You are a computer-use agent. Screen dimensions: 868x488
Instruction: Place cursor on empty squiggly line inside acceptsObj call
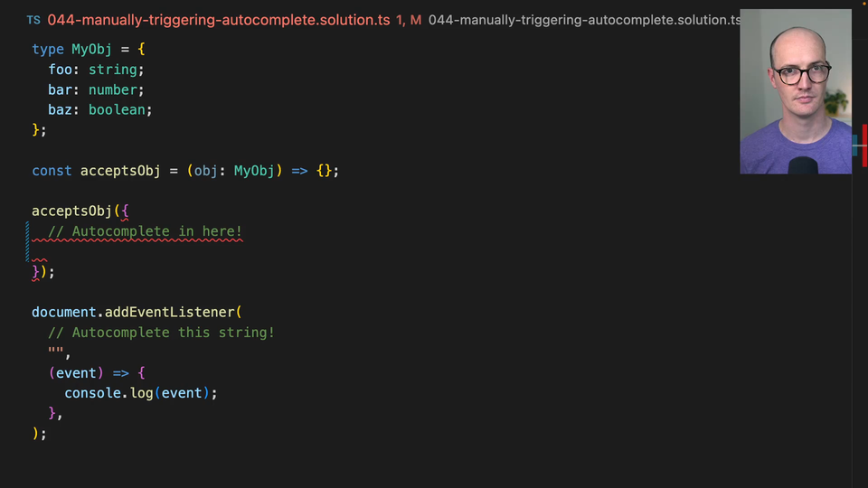40,252
